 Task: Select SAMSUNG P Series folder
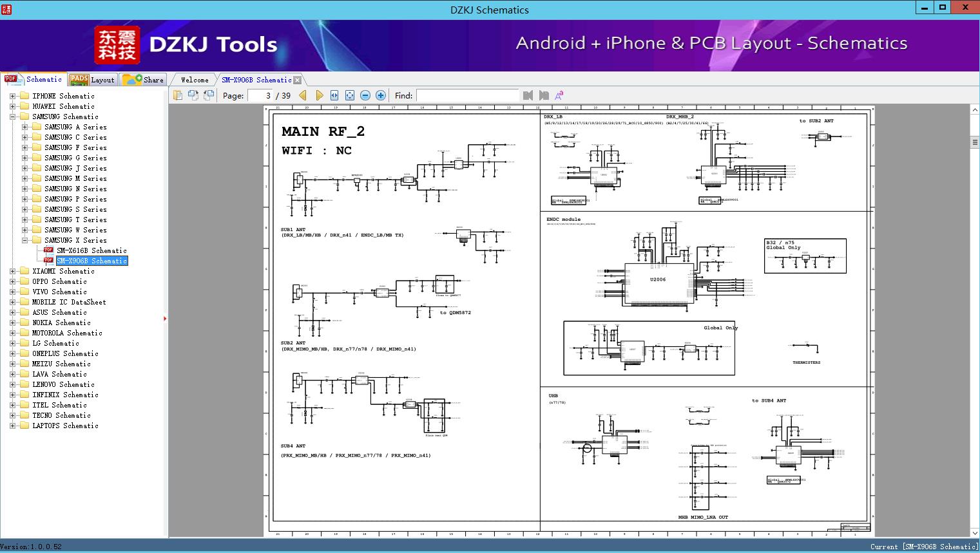point(75,199)
